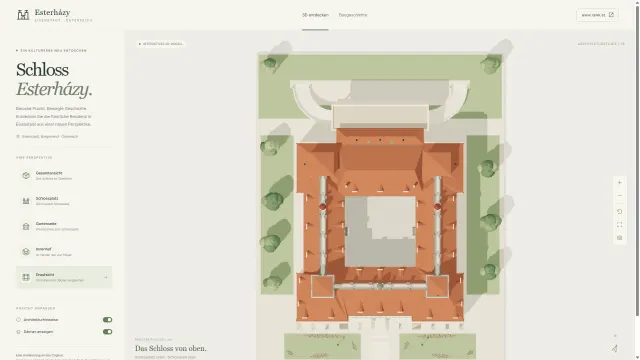Reset the view with rotate icon

(x=620, y=211)
